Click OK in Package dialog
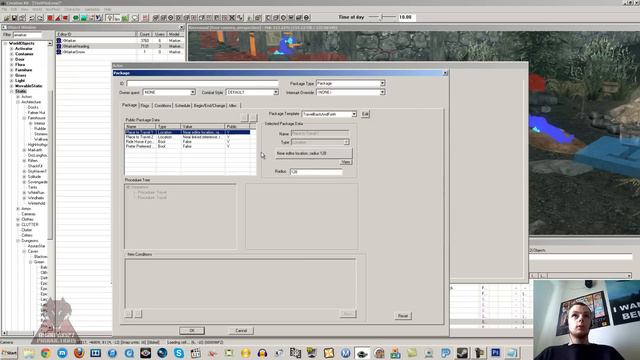Image resolution: width=640 pixels, height=360 pixels. (192, 331)
